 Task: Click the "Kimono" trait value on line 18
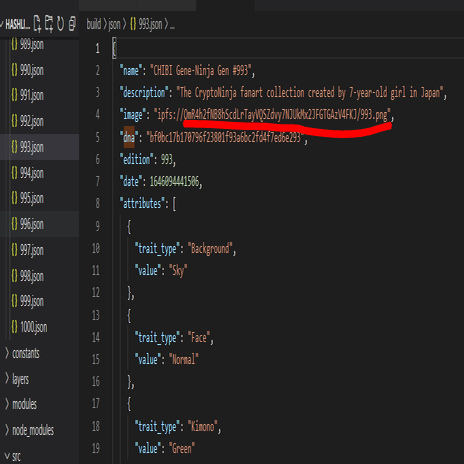click(x=203, y=426)
